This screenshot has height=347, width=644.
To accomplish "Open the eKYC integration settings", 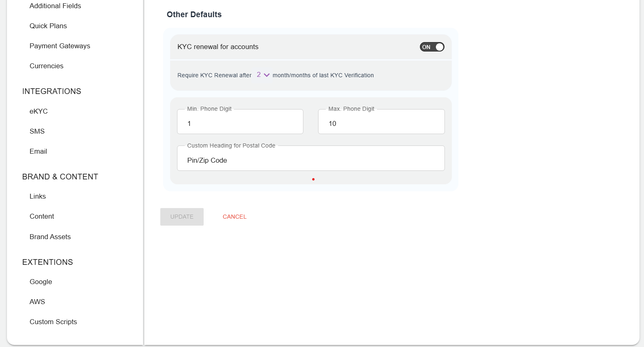I will [x=38, y=111].
